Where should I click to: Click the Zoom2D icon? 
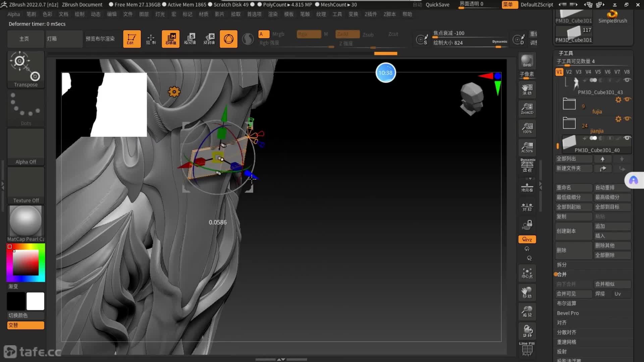coord(527,108)
